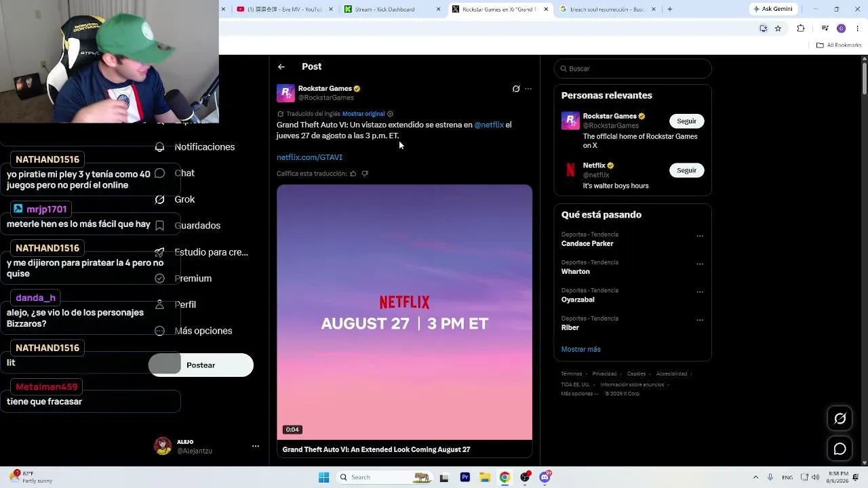Click Mostrar más under trends
Image resolution: width=868 pixels, height=488 pixels.
click(580, 350)
